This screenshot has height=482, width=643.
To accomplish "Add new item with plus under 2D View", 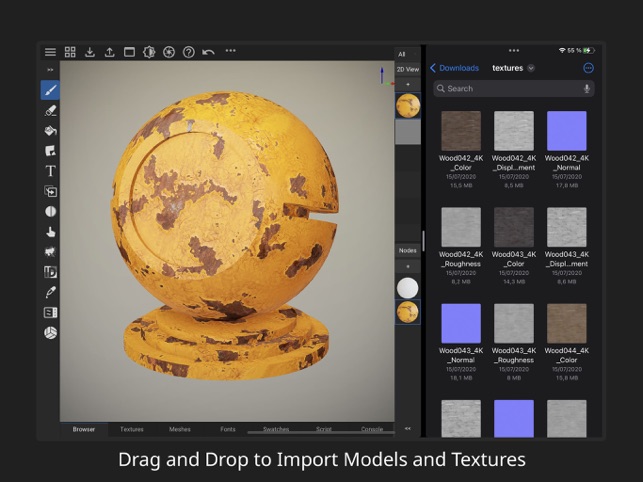I will click(x=408, y=84).
